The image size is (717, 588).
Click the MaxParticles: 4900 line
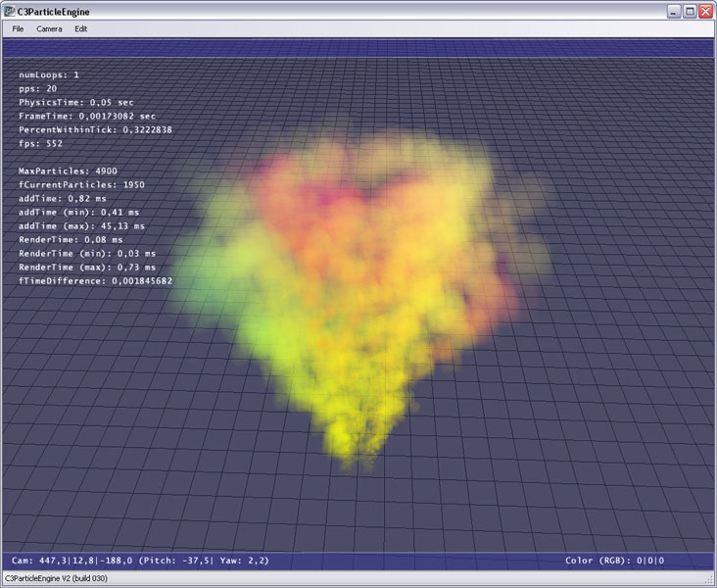[68, 171]
